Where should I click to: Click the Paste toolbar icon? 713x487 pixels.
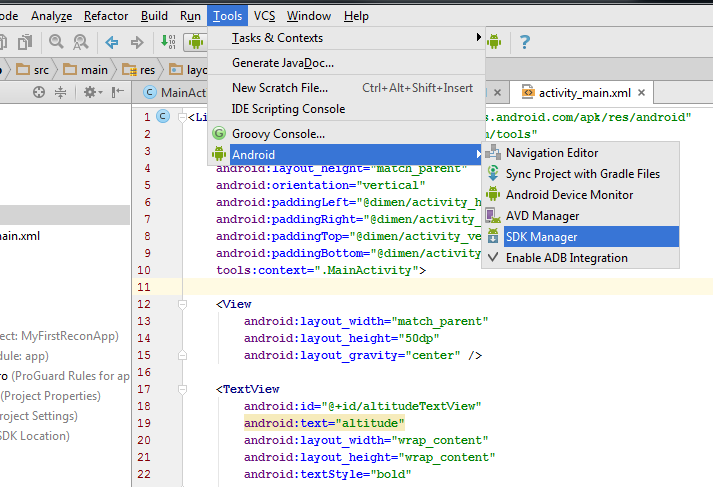[x=25, y=42]
